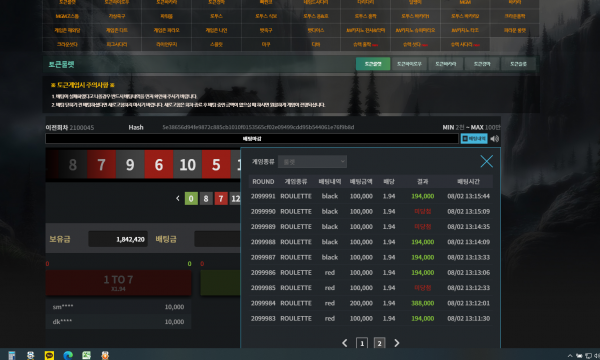Switch to the second game tab beside the green one
Viewport: 600px width, 360px height.
[409, 64]
